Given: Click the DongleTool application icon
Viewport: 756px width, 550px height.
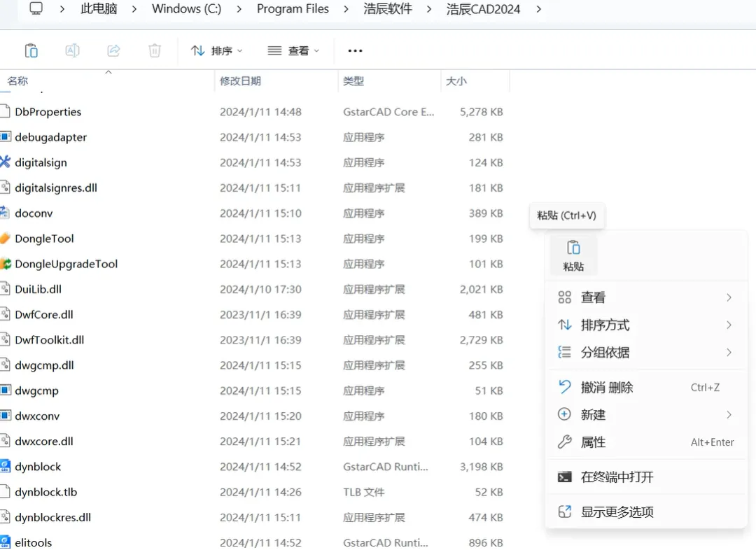Looking at the screenshot, I should 5,238.
